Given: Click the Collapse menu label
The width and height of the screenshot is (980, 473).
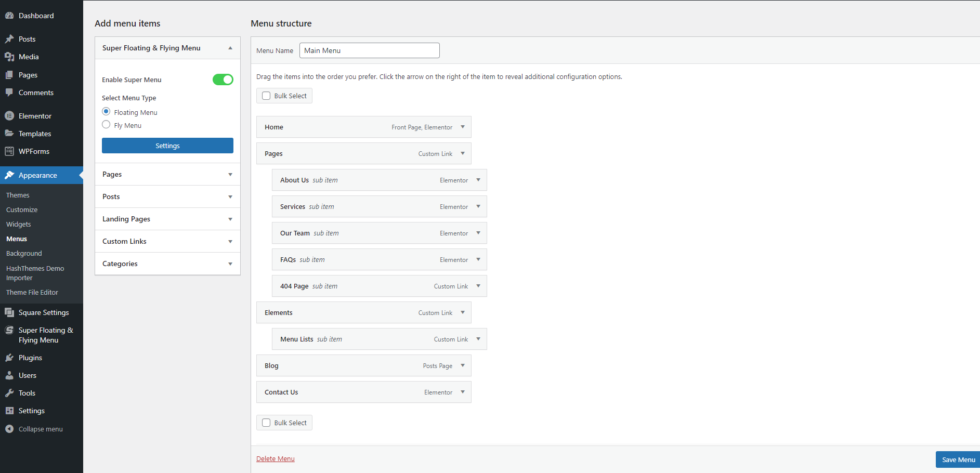Looking at the screenshot, I should click(41, 429).
